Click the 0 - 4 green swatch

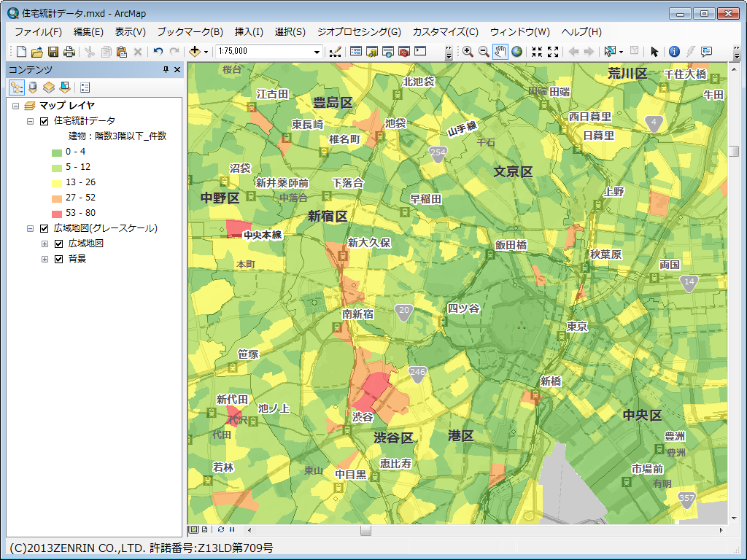[x=57, y=152]
